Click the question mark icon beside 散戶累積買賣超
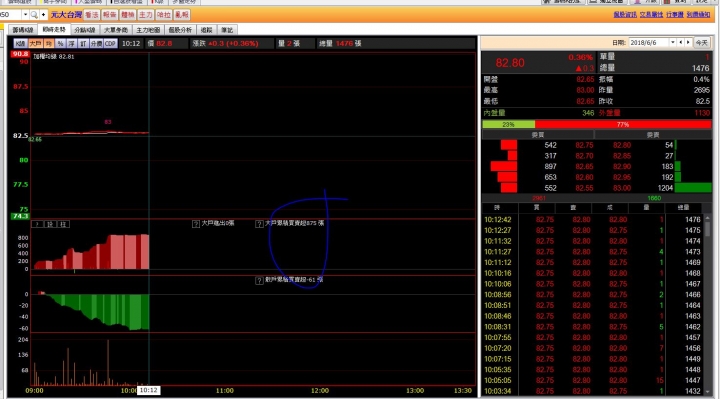 259,280
